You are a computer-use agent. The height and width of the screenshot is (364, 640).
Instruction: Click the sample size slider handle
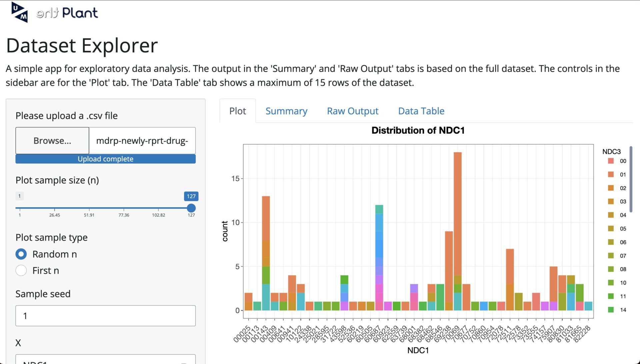pyautogui.click(x=191, y=208)
